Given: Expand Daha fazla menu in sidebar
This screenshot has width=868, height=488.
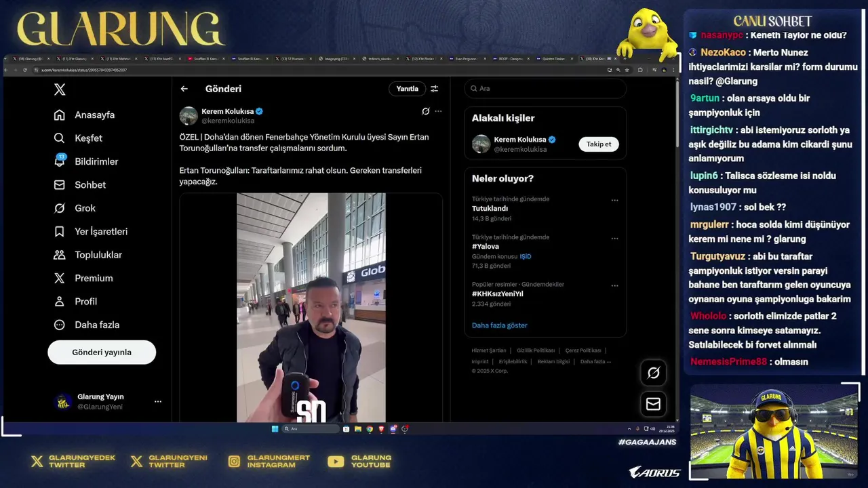Looking at the screenshot, I should [x=86, y=325].
